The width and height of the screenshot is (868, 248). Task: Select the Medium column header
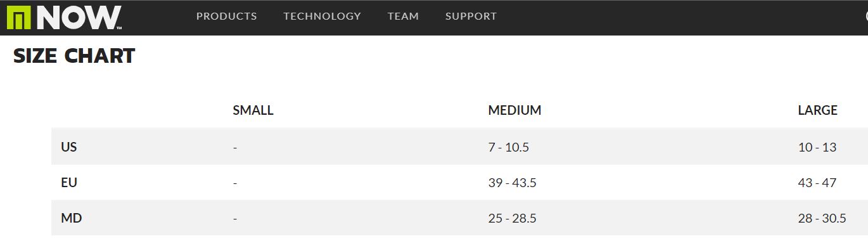pos(514,110)
